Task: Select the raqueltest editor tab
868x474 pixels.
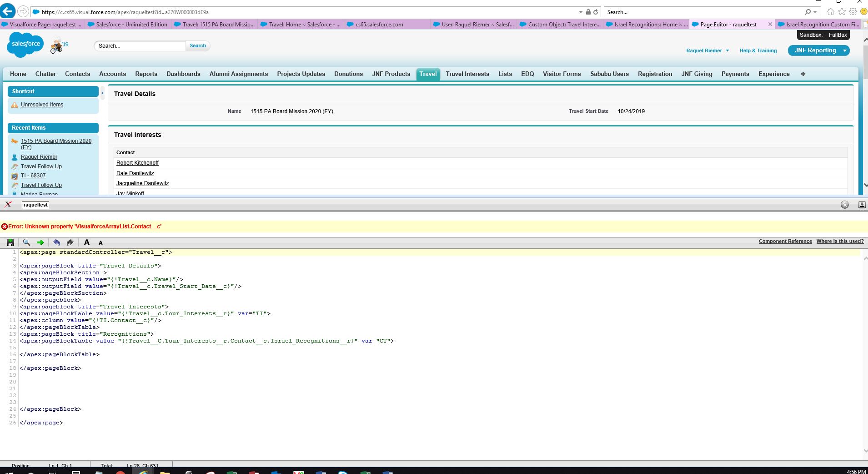Action: (35, 205)
